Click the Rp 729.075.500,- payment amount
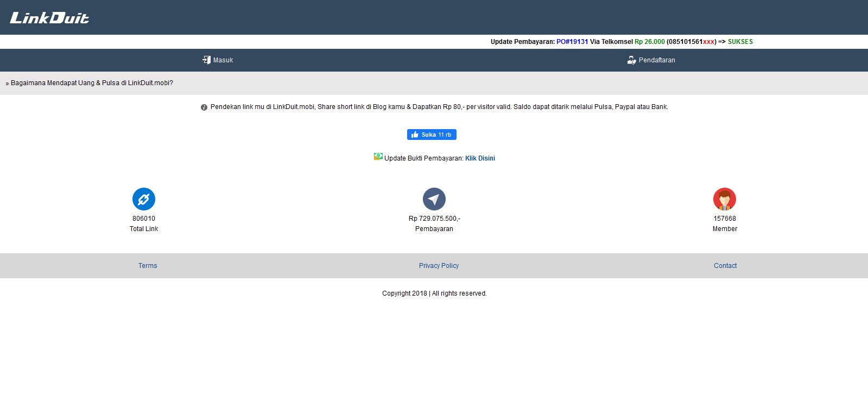This screenshot has width=868, height=403. (x=434, y=219)
